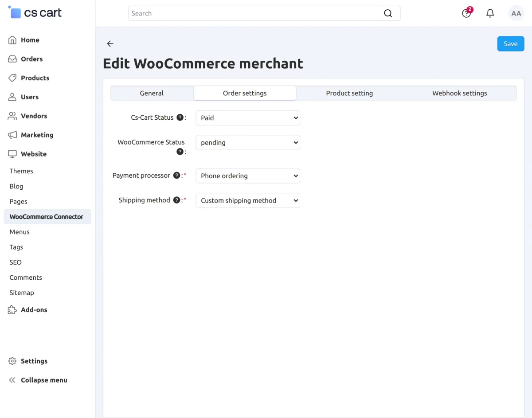Switch to the General tab
This screenshot has height=418, width=532.
coord(152,93)
